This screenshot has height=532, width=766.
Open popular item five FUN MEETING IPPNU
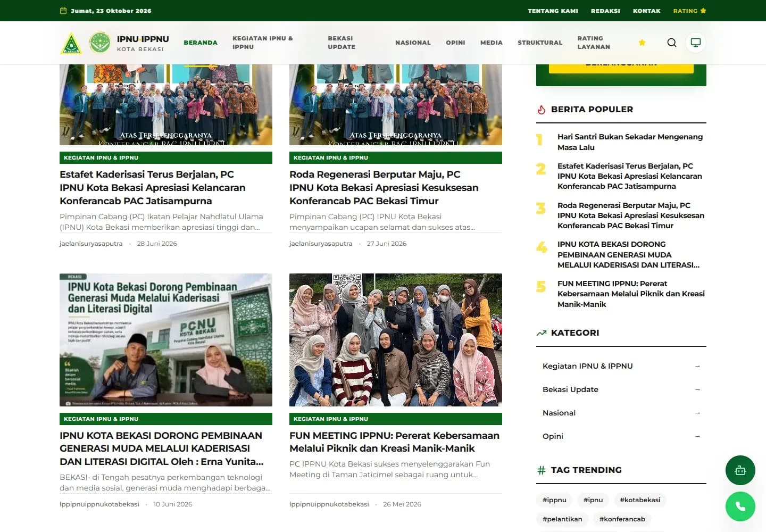(x=631, y=294)
